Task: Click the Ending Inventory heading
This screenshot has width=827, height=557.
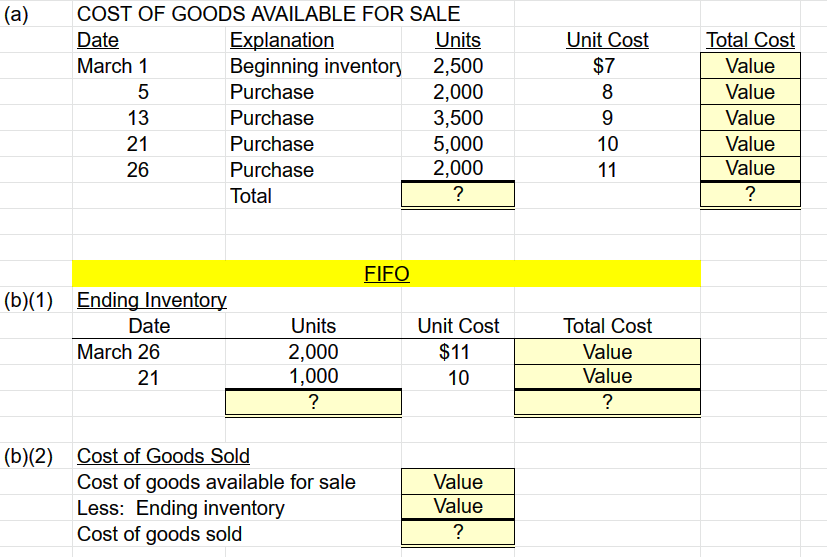Action: 152,300
